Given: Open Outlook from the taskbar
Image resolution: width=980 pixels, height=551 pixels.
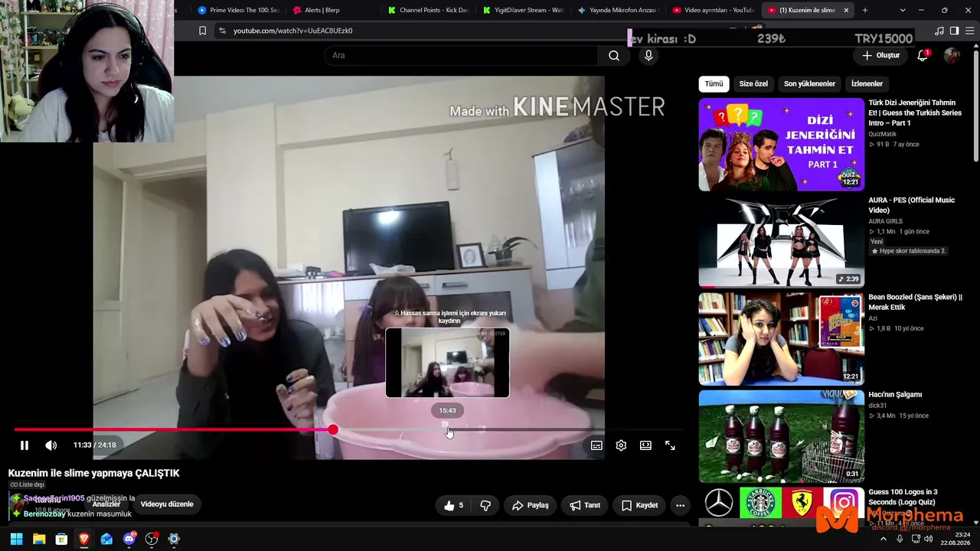Looking at the screenshot, I should 106,539.
